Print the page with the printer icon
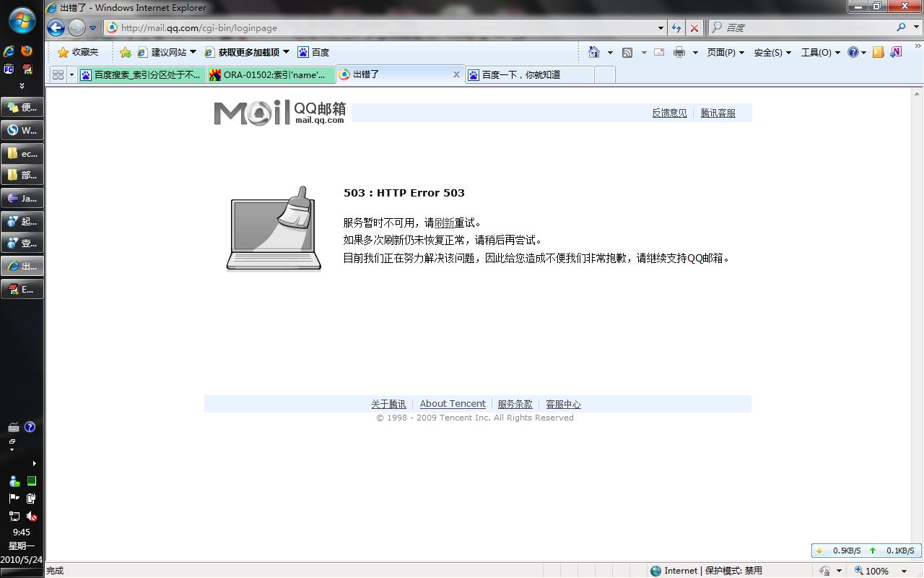Viewport: 924px width, 578px height. pyautogui.click(x=679, y=52)
